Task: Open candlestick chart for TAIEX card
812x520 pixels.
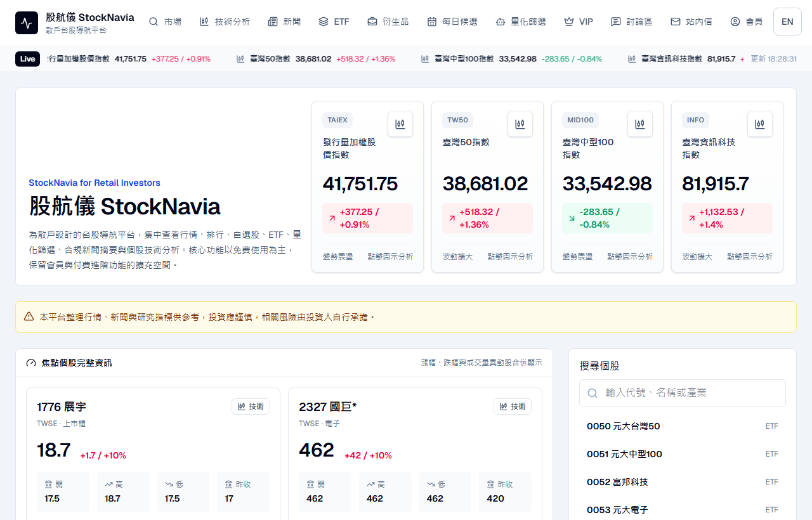Action: (400, 124)
